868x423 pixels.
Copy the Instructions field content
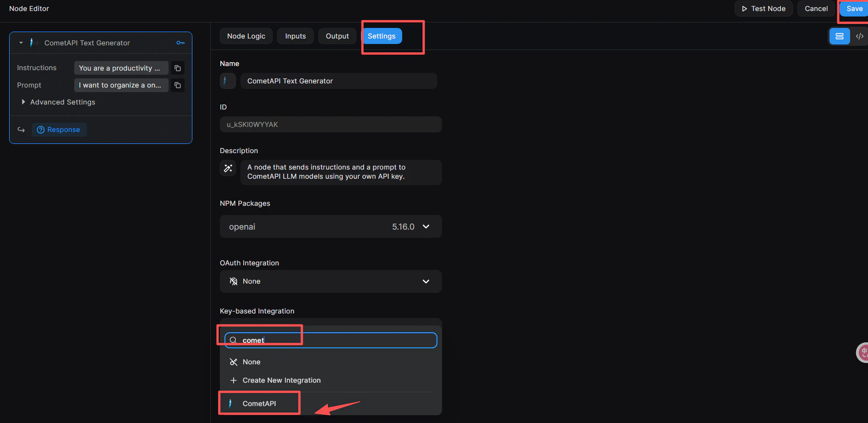tap(178, 68)
